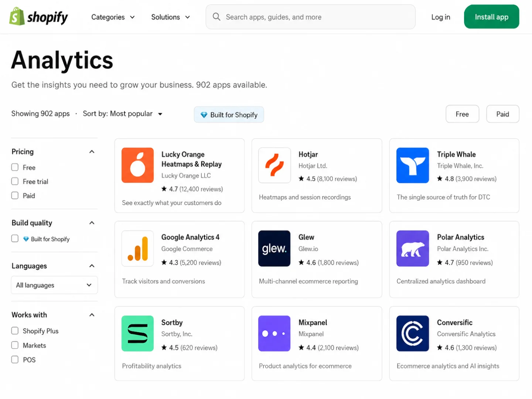Filter by the Paid button
This screenshot has width=532, height=399.
pyautogui.click(x=502, y=114)
